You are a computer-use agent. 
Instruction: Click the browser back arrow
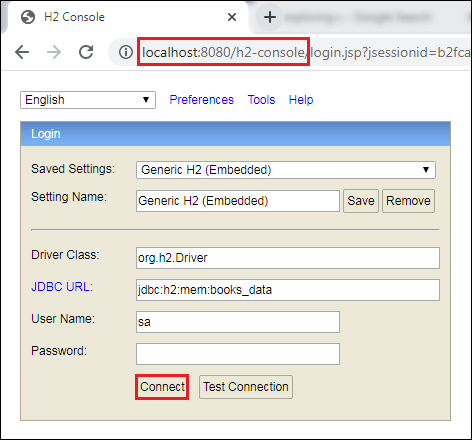coord(22,52)
